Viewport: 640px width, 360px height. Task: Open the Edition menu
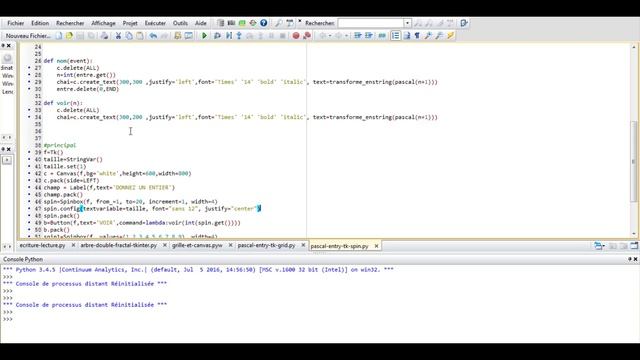pos(40,23)
